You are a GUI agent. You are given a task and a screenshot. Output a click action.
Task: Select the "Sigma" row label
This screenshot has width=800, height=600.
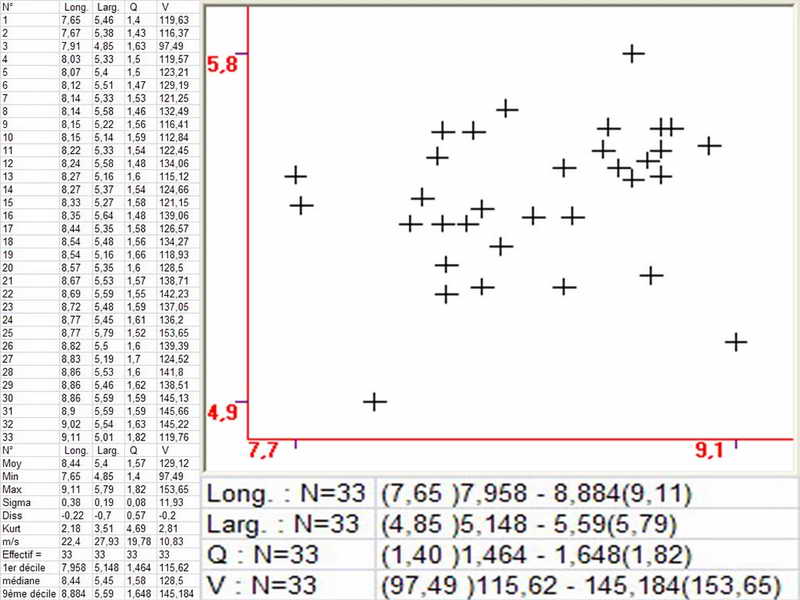(x=16, y=502)
